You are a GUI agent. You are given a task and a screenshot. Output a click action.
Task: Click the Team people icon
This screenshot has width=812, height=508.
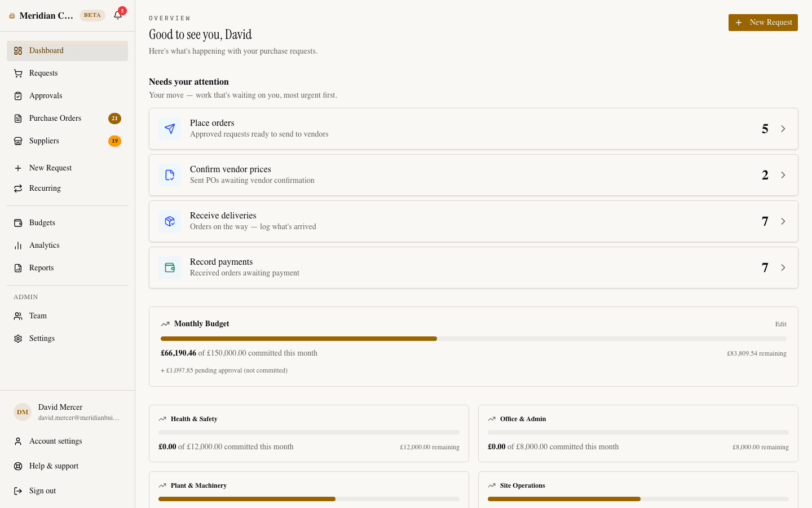(18, 316)
